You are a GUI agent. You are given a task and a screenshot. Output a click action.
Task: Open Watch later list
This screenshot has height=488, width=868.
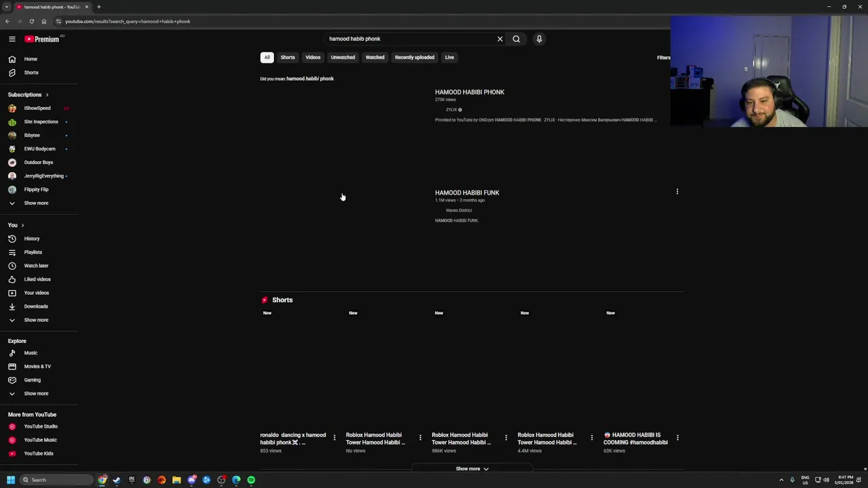(x=39, y=266)
